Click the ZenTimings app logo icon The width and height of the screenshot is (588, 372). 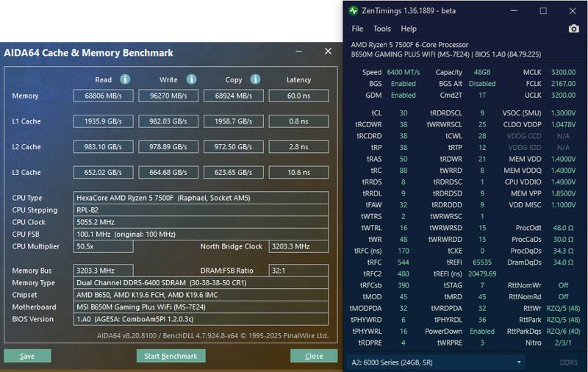pos(354,11)
